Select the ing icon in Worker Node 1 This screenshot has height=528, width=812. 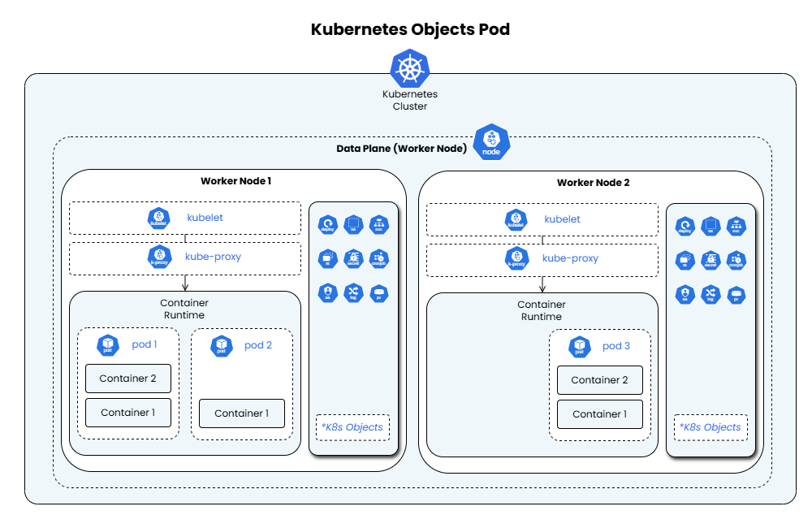pos(353,293)
